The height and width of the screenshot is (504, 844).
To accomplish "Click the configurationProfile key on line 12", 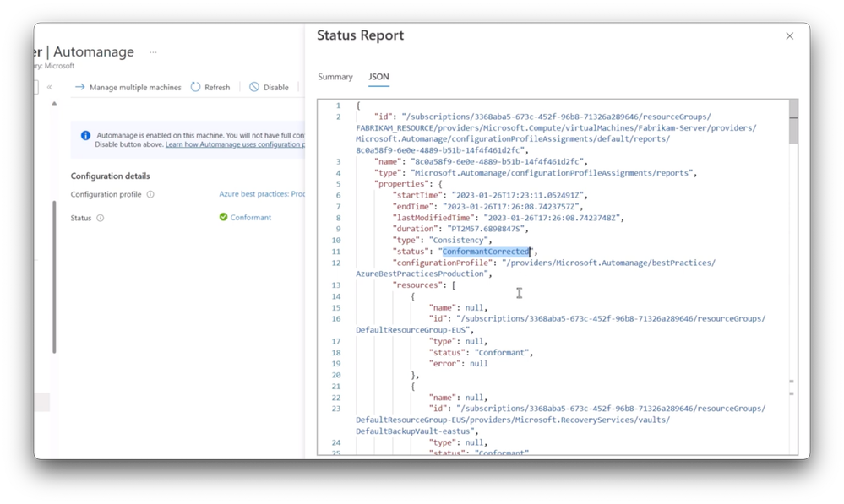I will 444,263.
